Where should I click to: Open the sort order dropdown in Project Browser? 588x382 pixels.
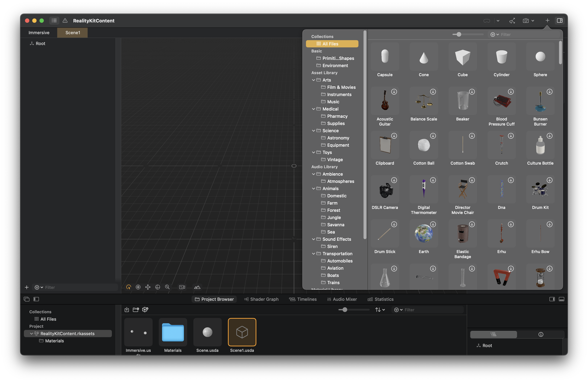[380, 310]
